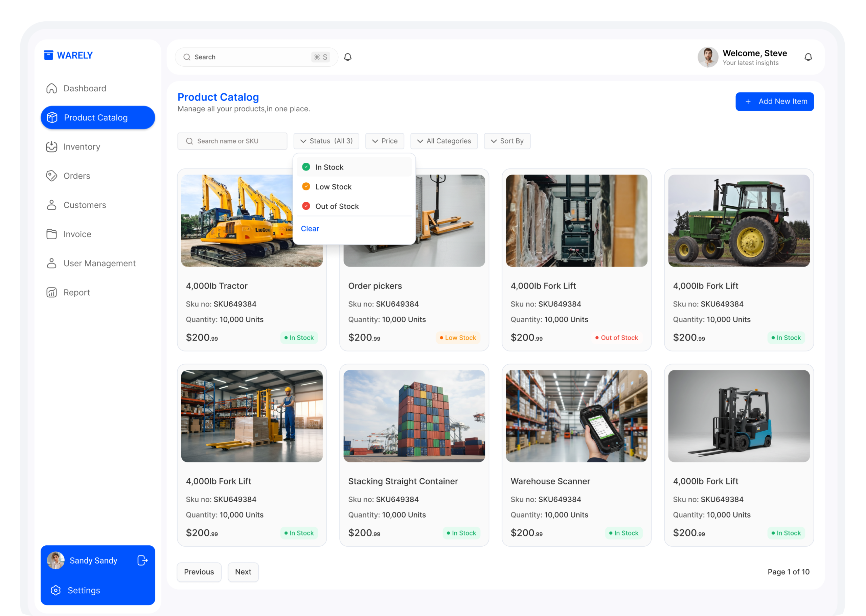Viewport: 866px width, 616px height.
Task: Open the All Categories dropdown
Action: point(444,141)
